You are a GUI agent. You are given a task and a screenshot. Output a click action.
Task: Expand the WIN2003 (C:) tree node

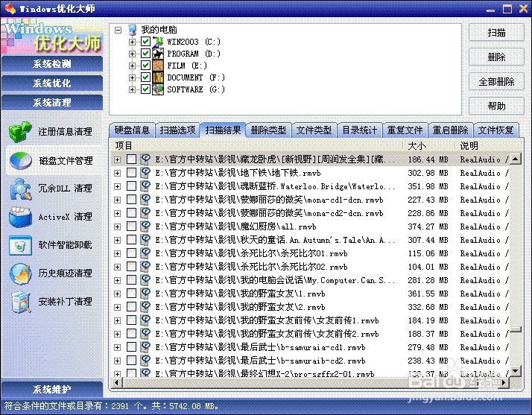(x=133, y=42)
